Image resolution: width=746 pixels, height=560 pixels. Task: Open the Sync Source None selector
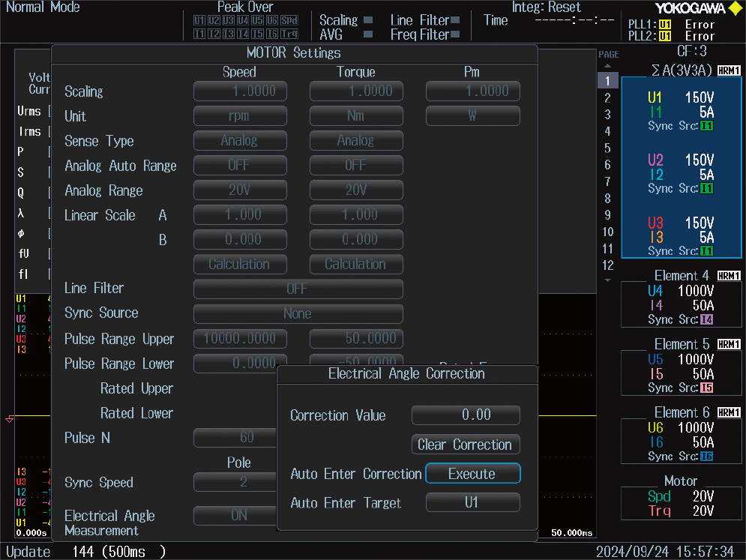point(298,313)
